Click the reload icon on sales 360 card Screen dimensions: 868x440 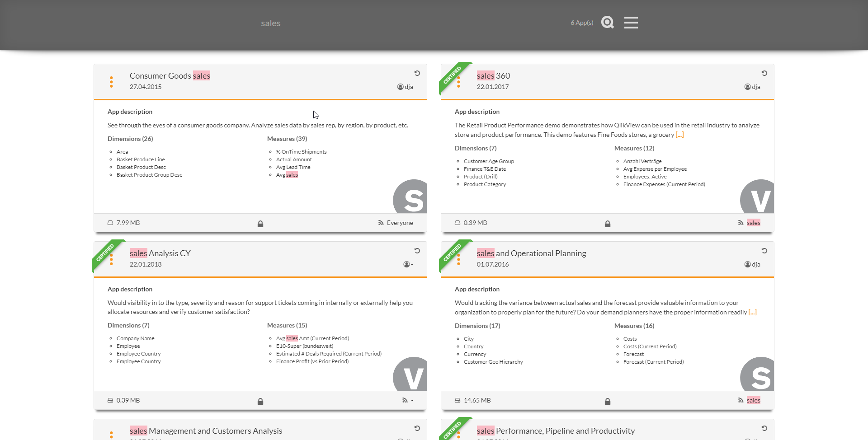764,73
